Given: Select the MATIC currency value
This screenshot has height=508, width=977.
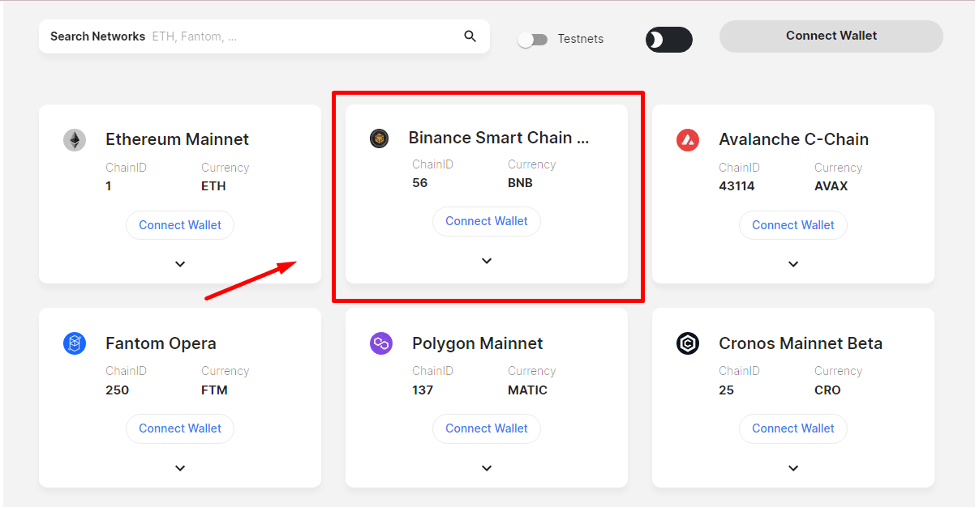Looking at the screenshot, I should click(x=528, y=390).
